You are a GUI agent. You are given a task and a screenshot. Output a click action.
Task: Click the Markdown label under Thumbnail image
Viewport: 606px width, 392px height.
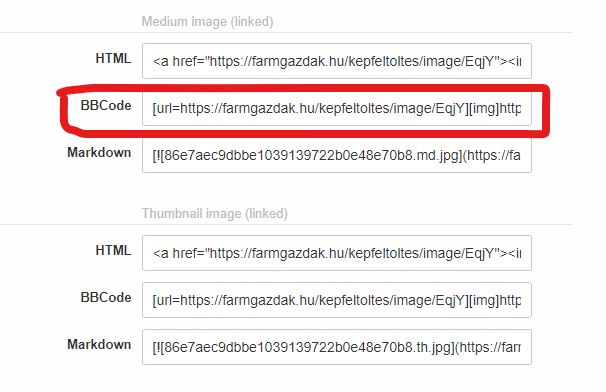point(99,344)
